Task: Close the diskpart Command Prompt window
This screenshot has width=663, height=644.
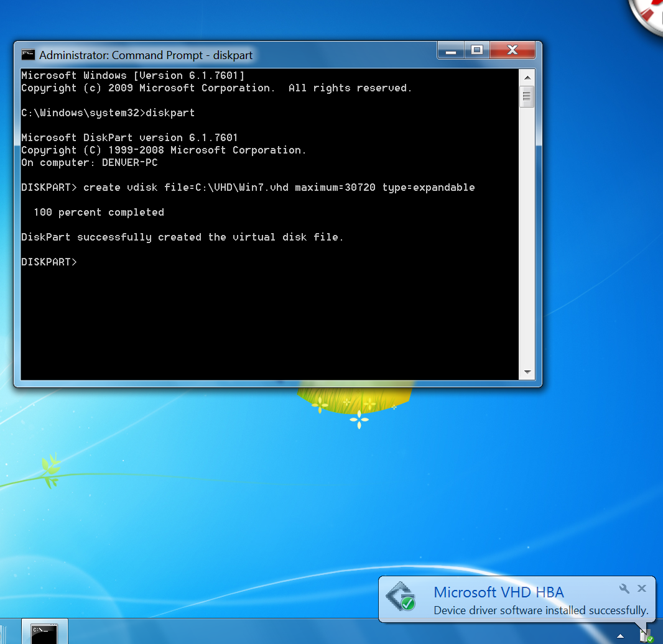Action: click(512, 50)
